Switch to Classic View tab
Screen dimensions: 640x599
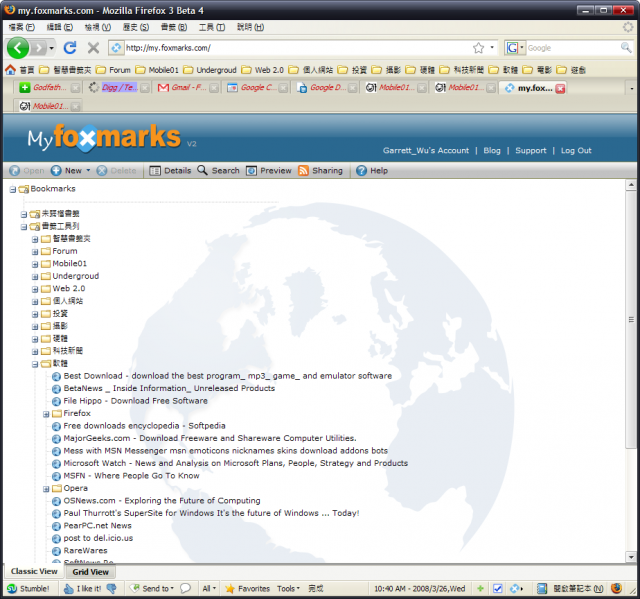click(34, 571)
